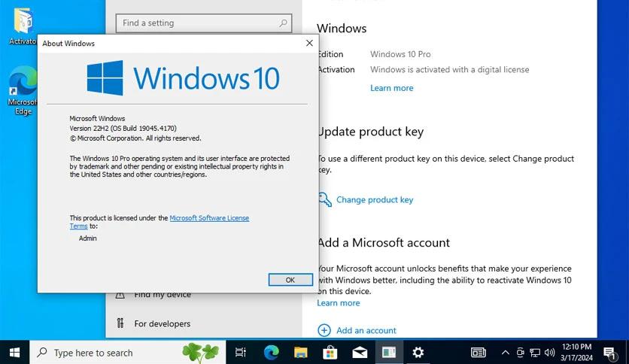
Task: Click the volume speaker tray icon
Action: point(550,352)
